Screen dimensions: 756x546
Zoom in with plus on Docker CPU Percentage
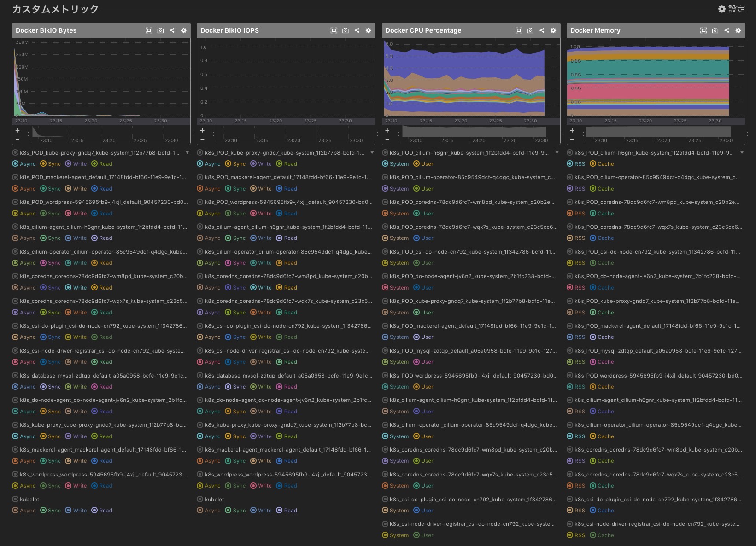pyautogui.click(x=387, y=131)
